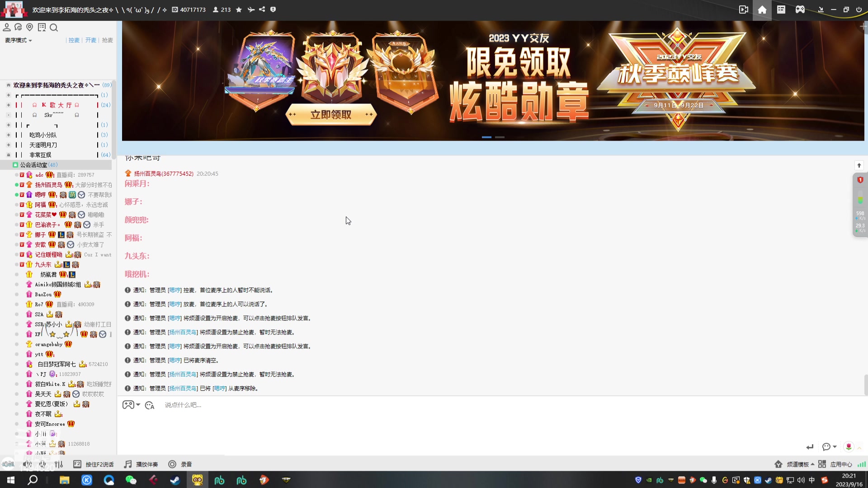Click 开麦 link

pyautogui.click(x=91, y=40)
